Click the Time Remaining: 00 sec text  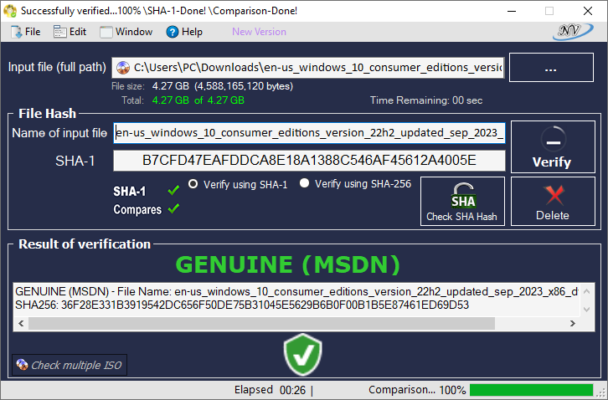(x=426, y=100)
